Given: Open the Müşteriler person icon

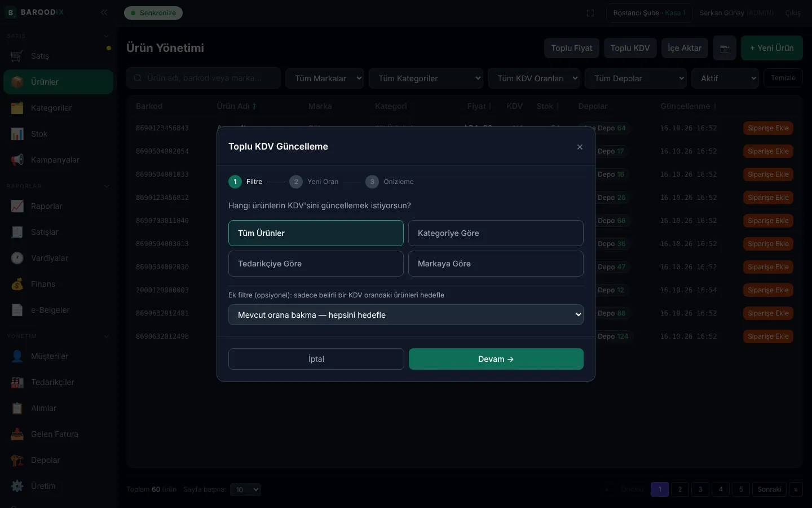Looking at the screenshot, I should coord(17,356).
